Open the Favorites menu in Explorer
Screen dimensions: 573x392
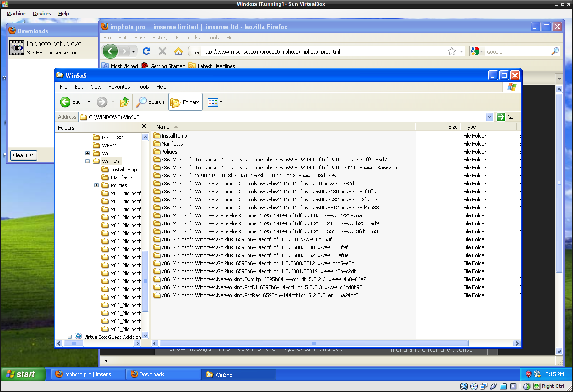(119, 87)
